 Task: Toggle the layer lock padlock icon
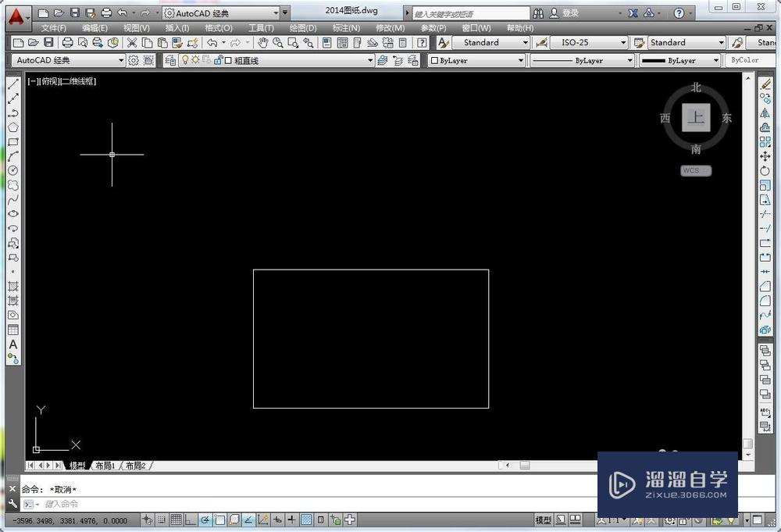[x=218, y=60]
